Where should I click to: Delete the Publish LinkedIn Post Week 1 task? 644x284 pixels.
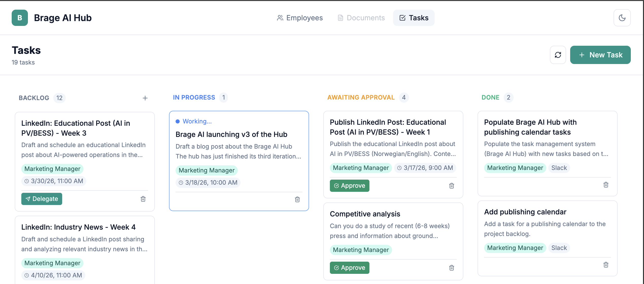tap(452, 186)
